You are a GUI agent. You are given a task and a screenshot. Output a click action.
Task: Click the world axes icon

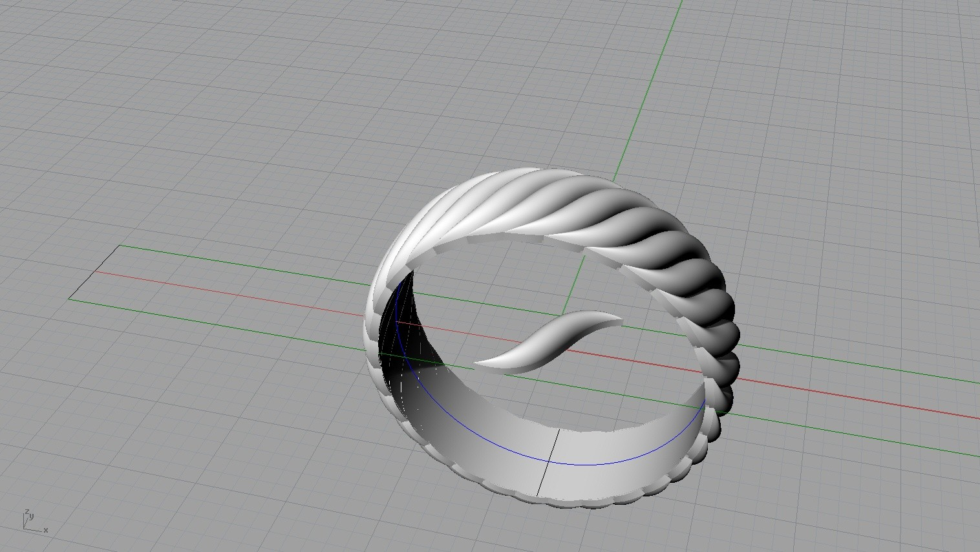tap(35, 522)
